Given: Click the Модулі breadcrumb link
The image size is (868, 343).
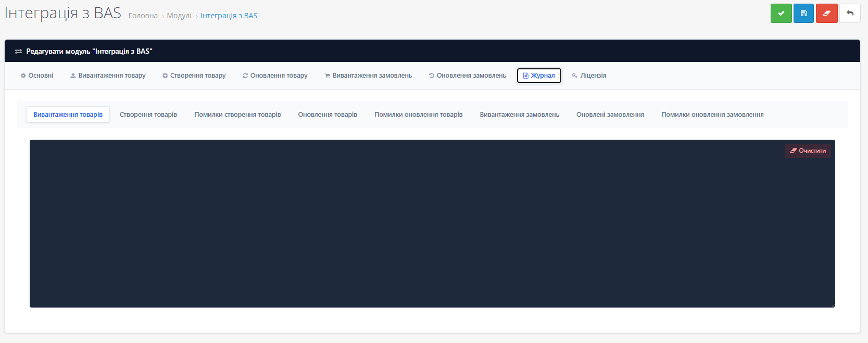Looking at the screenshot, I should pyautogui.click(x=179, y=16).
